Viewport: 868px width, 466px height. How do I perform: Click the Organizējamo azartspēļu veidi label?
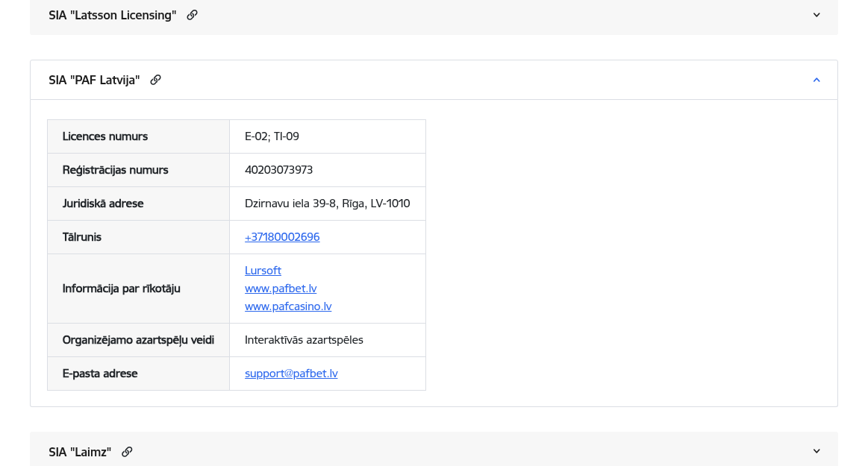click(x=138, y=339)
